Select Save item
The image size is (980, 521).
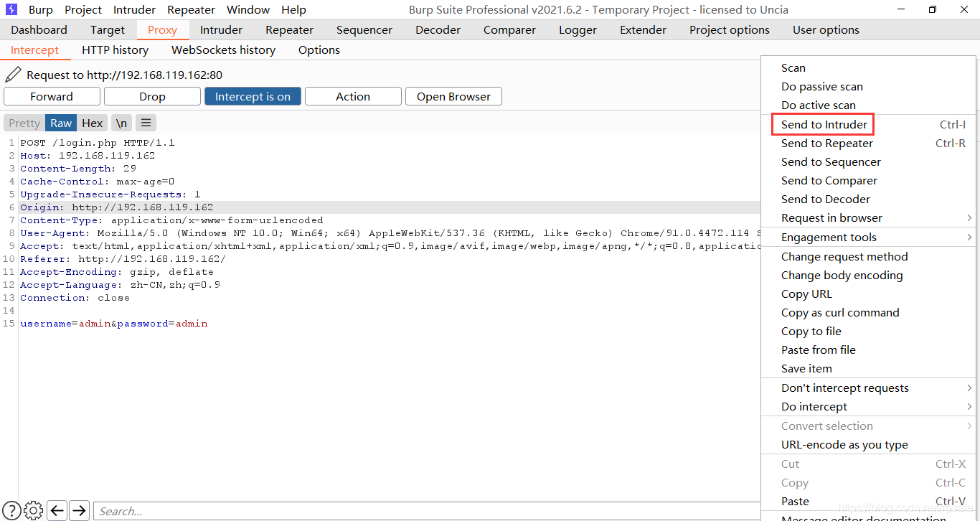[868, 368]
